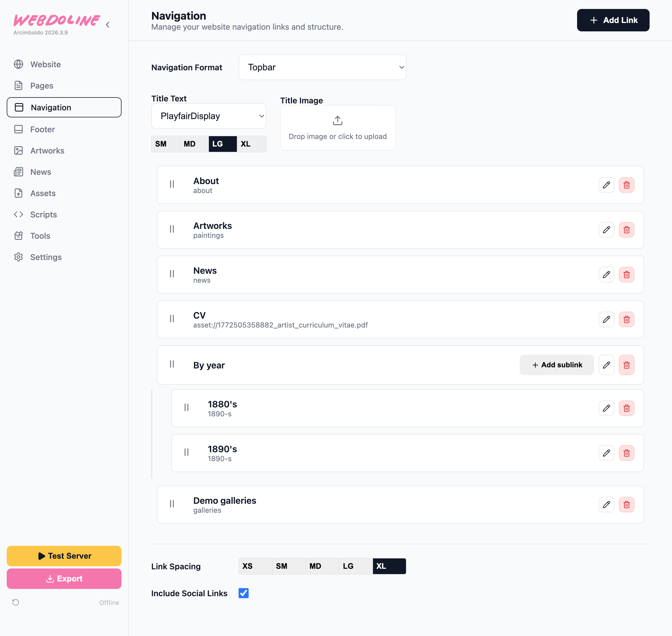Click the refresh icon near Offline

(x=16, y=602)
